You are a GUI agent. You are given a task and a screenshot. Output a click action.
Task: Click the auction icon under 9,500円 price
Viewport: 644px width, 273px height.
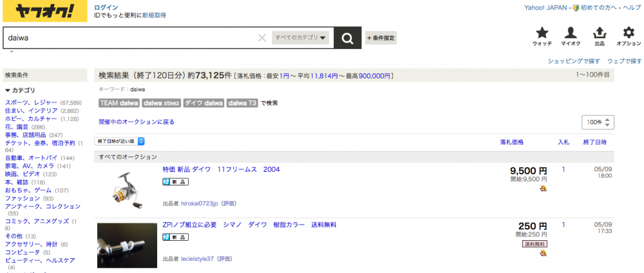point(544,189)
